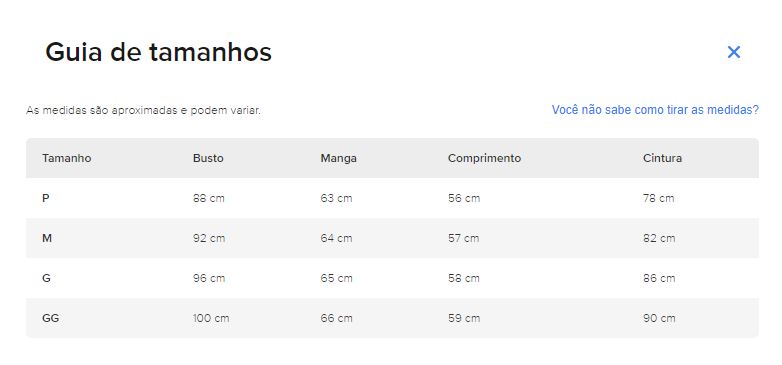The image size is (782, 365).
Task: Click the Cintura column header
Action: coord(662,158)
